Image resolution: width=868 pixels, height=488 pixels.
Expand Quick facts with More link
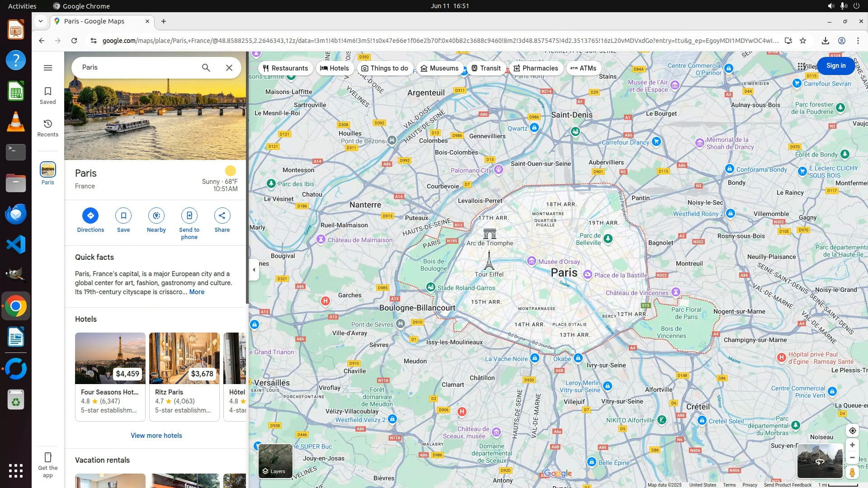[197, 292]
